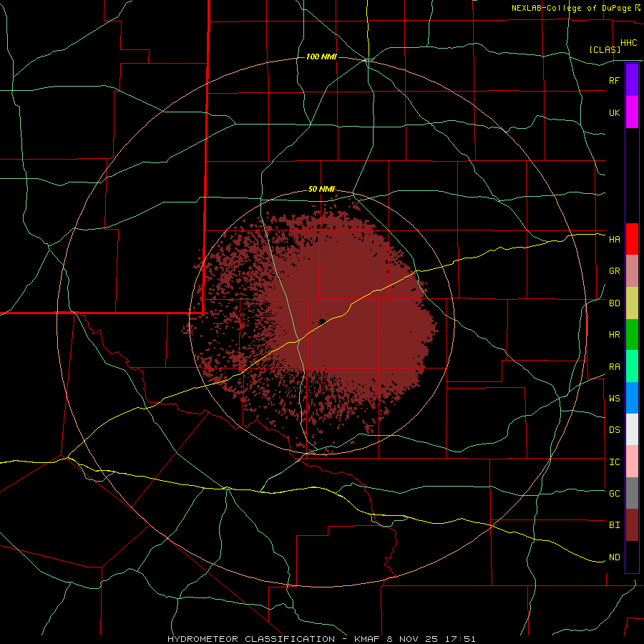Click the GR legend label
Screen dimensions: 644x644
[614, 271]
